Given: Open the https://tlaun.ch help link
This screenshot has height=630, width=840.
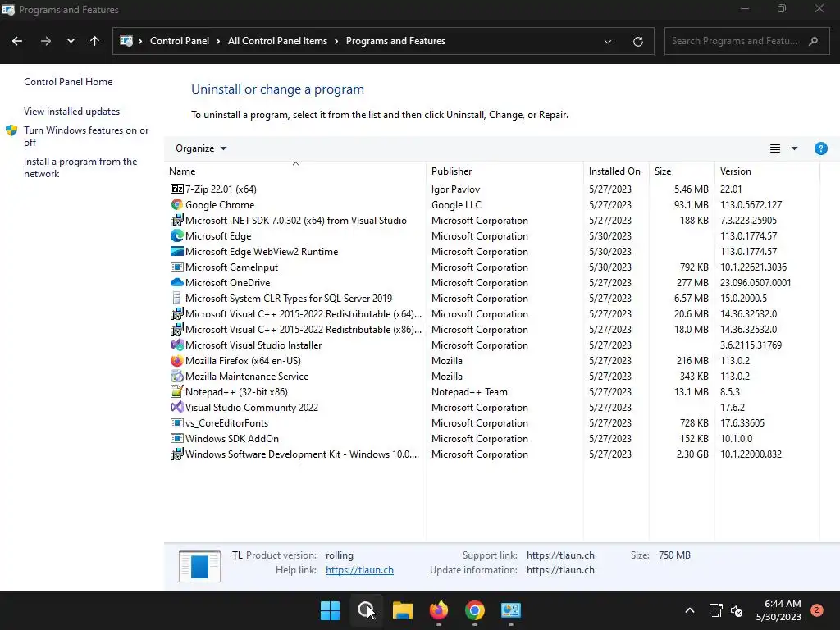Looking at the screenshot, I should [x=359, y=570].
